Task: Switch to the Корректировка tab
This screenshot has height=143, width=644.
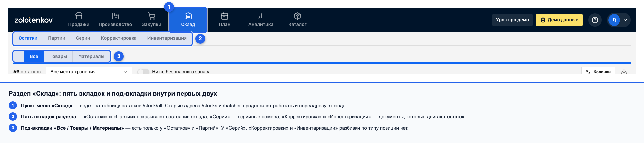Action: [119, 38]
